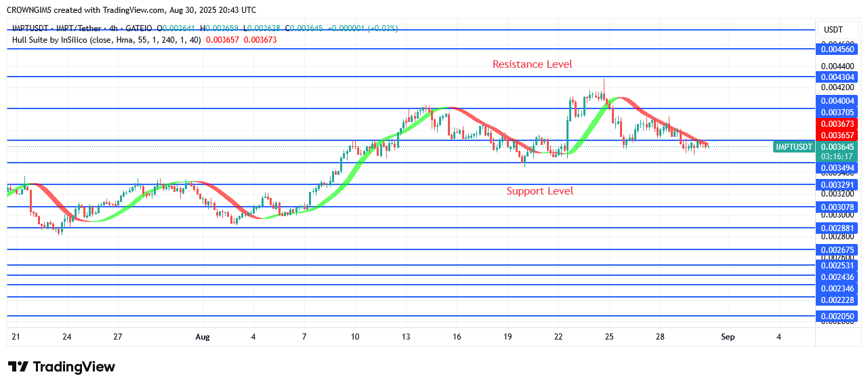Image resolution: width=868 pixels, height=387 pixels.
Task: Click the 21 date label on time axis
Action: point(16,336)
